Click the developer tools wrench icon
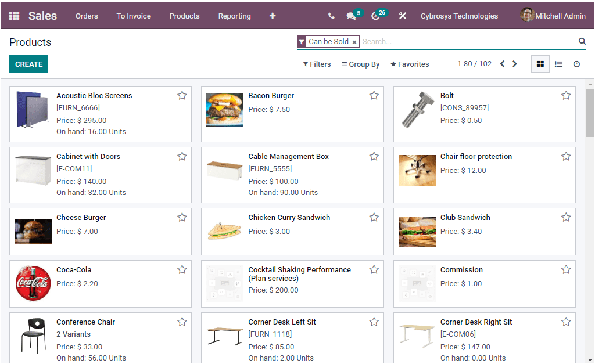 click(x=403, y=16)
